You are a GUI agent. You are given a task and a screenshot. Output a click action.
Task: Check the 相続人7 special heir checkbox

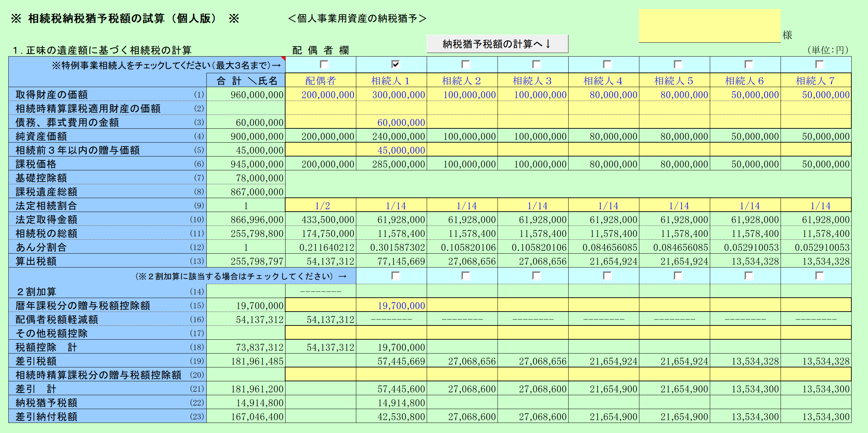pyautogui.click(x=820, y=65)
